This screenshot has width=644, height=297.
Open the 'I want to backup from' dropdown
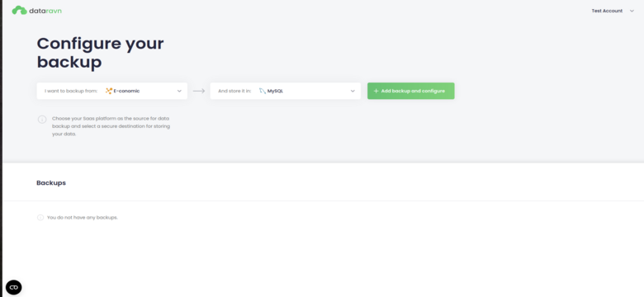[111, 91]
